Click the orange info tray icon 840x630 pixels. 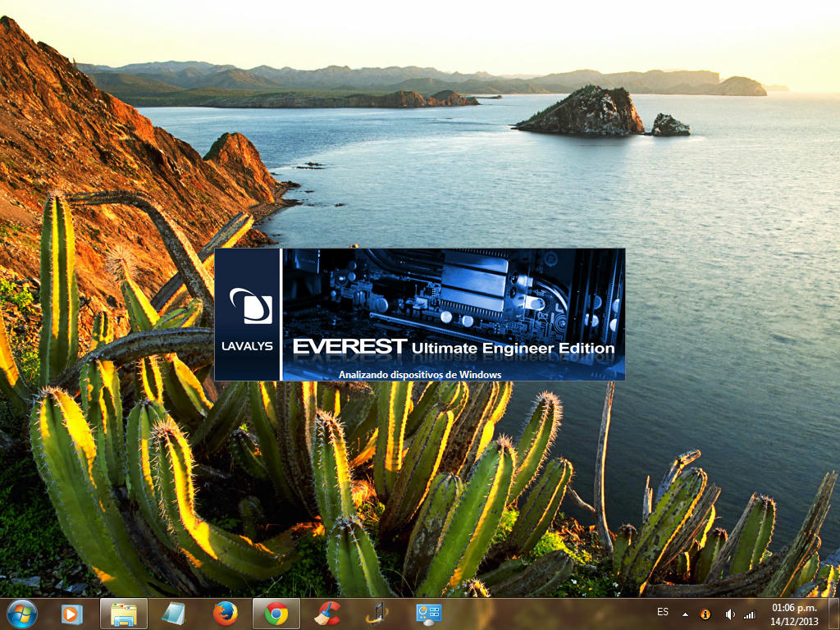click(x=705, y=614)
